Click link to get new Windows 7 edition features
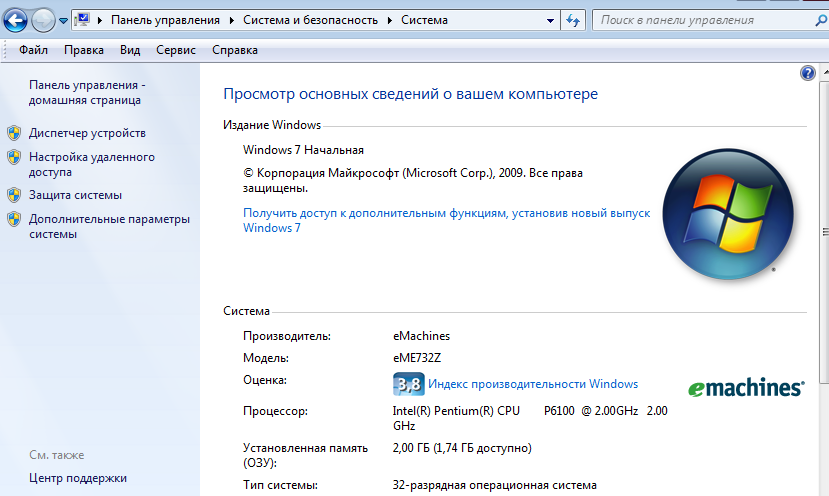This screenshot has width=829, height=496. pyautogui.click(x=446, y=221)
